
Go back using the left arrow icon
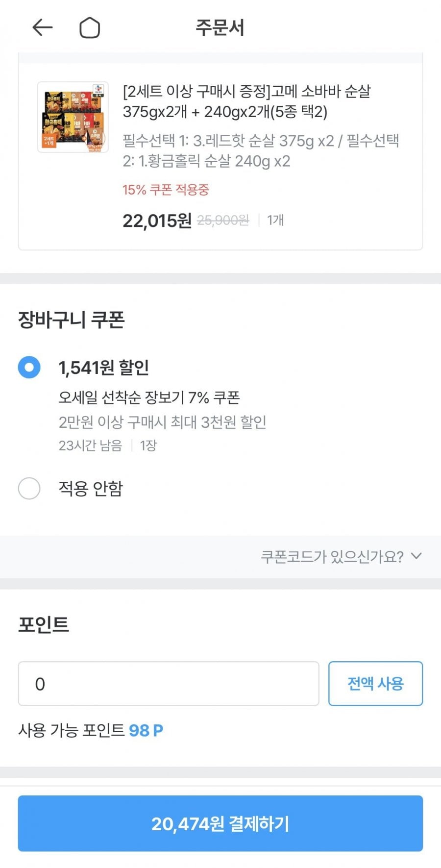[x=42, y=28]
